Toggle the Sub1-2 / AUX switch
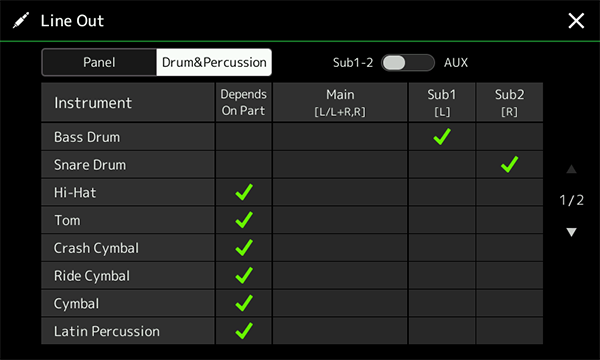The height and width of the screenshot is (360, 600). (408, 63)
